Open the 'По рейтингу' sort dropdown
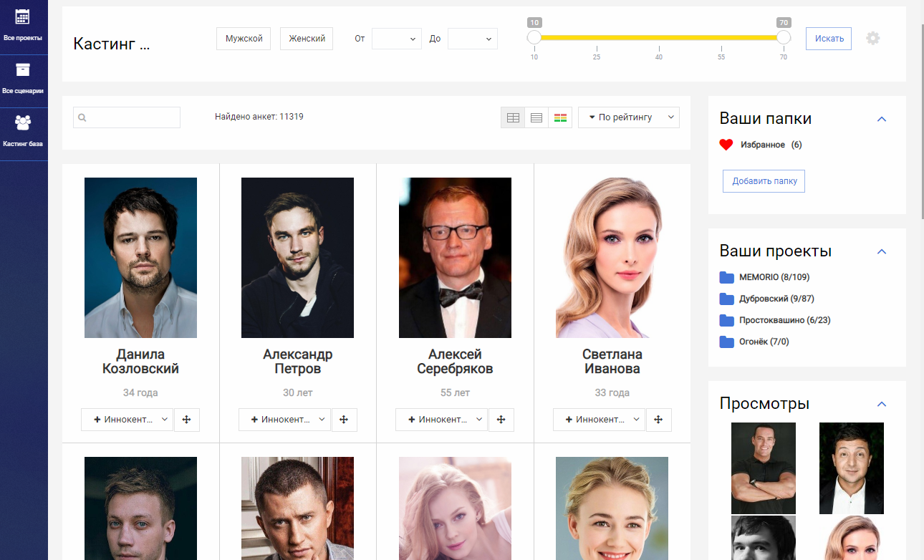This screenshot has width=924, height=560. click(x=629, y=117)
